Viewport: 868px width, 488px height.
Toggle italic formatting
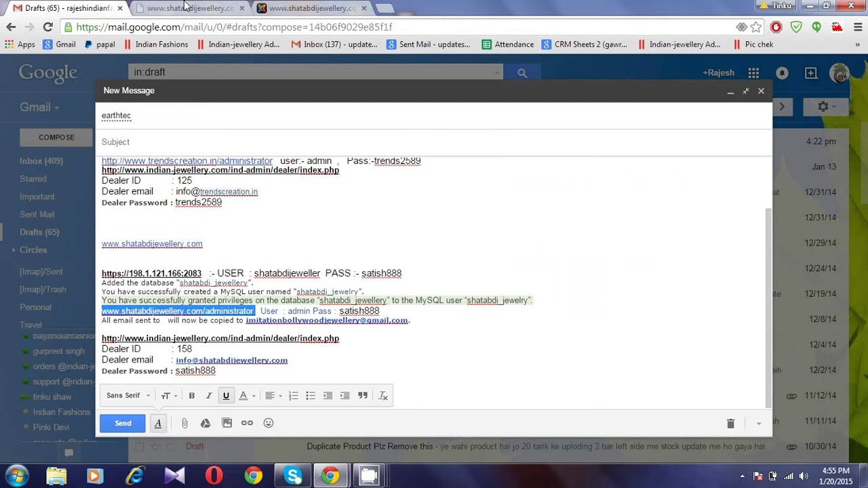pos(209,396)
